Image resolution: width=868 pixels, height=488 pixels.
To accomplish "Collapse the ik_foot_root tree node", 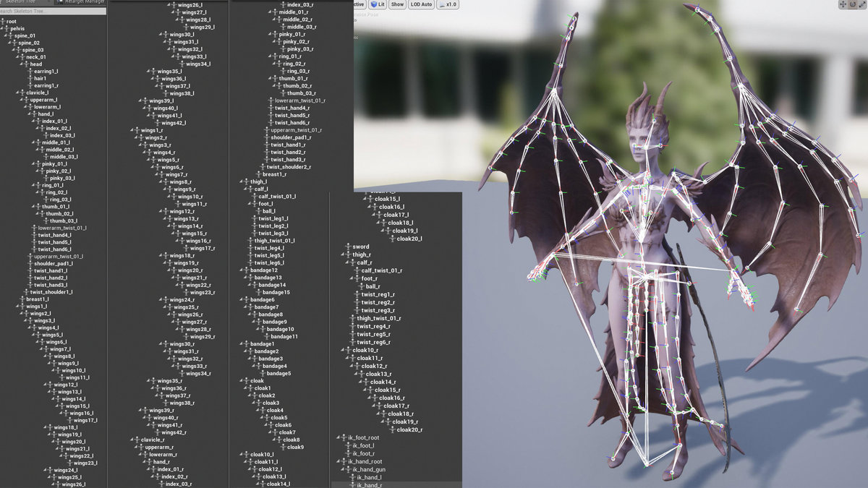I will point(339,438).
